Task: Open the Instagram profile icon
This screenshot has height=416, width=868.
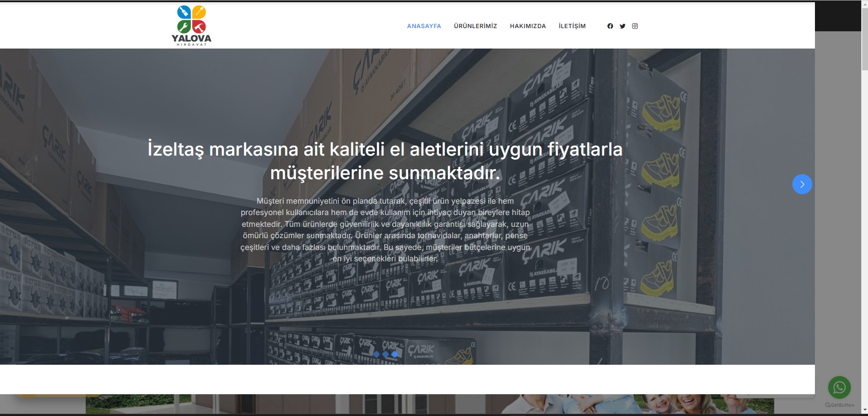Action: 635,26
